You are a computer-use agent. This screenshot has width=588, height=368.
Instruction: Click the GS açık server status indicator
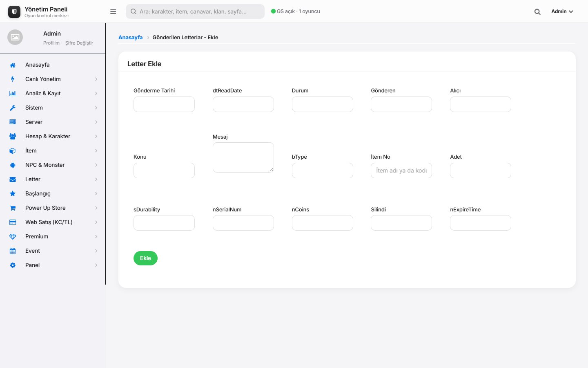pos(296,11)
